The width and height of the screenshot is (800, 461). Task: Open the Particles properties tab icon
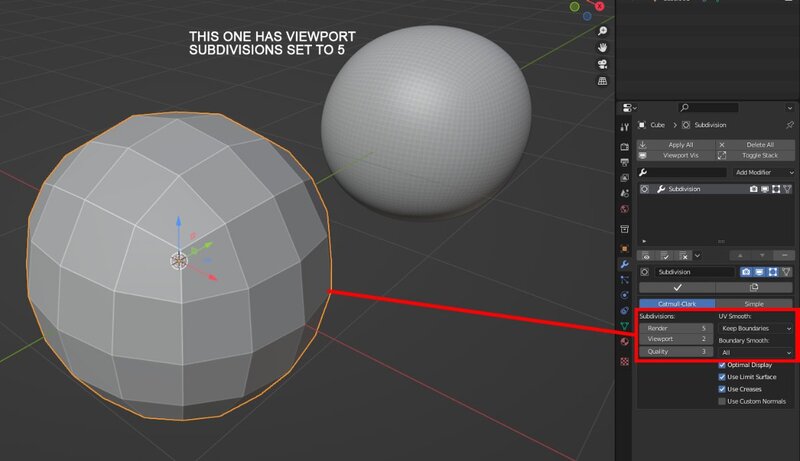[x=624, y=279]
